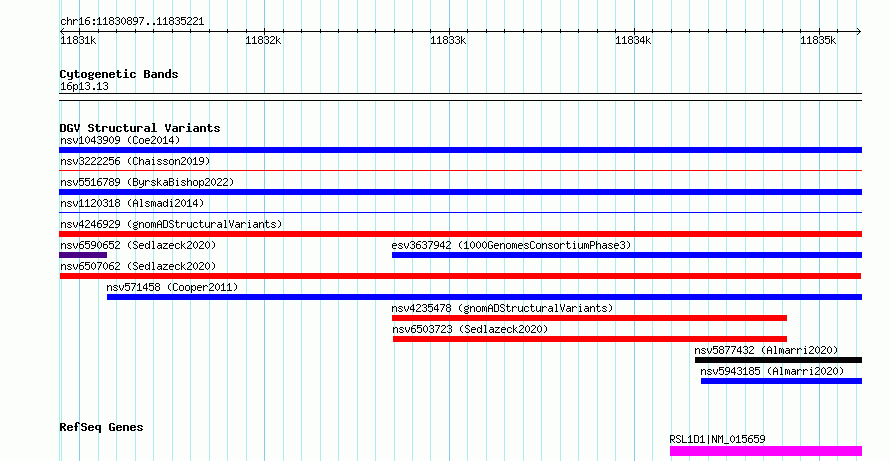The image size is (890, 461).
Task: Click the RSL1D1|NM_015659 gene label
Action: (x=717, y=439)
